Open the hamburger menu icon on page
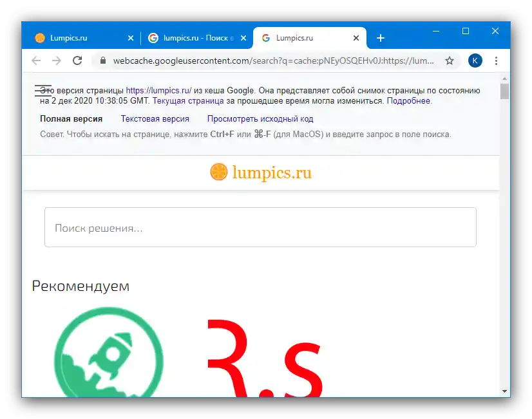Image resolution: width=532 pixels, height=419 pixels. pyautogui.click(x=43, y=91)
